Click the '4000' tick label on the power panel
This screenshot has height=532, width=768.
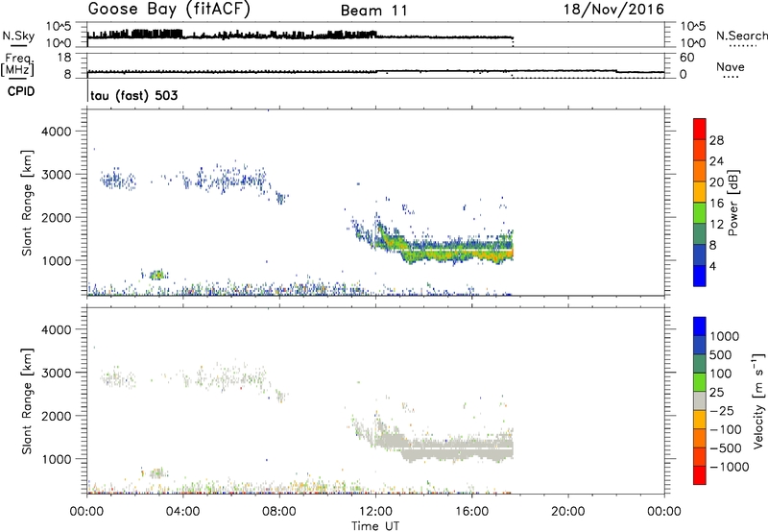click(x=59, y=132)
